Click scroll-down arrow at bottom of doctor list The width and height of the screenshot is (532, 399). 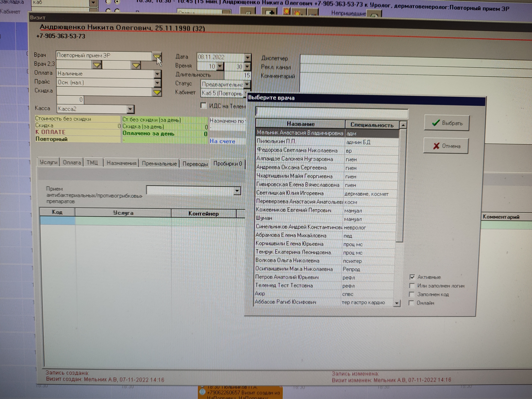point(397,303)
